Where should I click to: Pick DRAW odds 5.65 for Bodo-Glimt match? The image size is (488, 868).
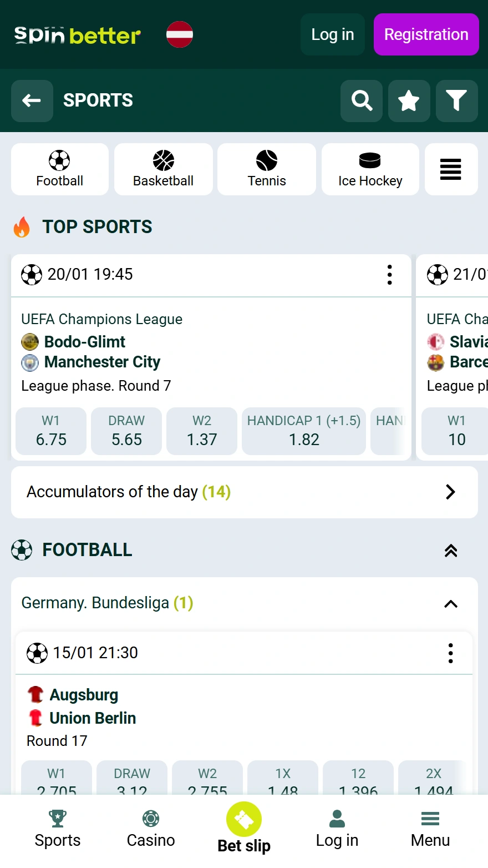click(x=126, y=431)
